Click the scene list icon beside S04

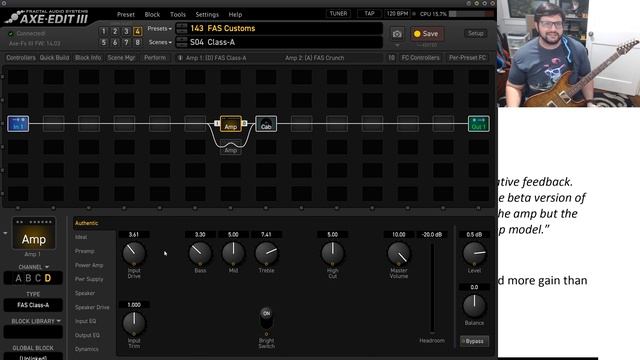(x=182, y=42)
